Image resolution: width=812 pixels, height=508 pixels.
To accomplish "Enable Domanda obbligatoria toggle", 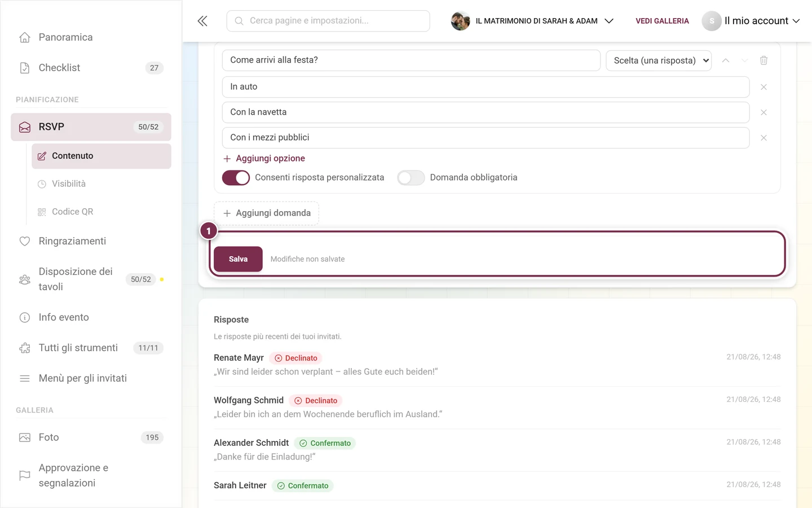I will [411, 178].
